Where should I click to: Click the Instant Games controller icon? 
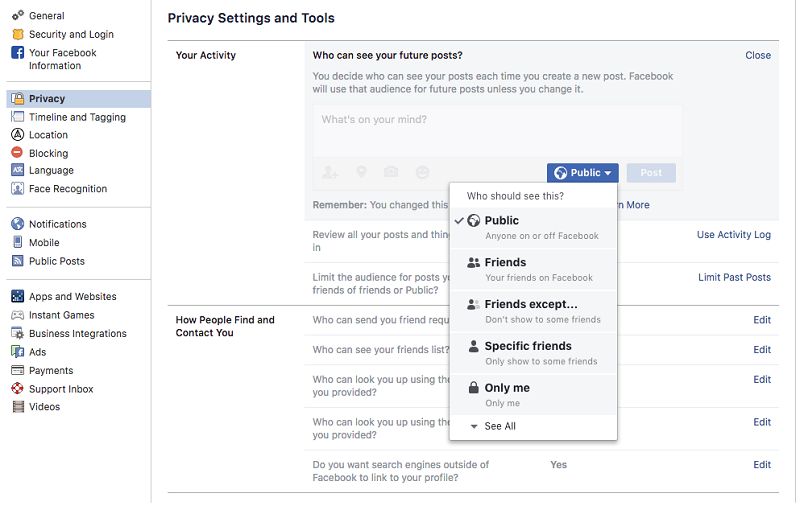[x=18, y=315]
